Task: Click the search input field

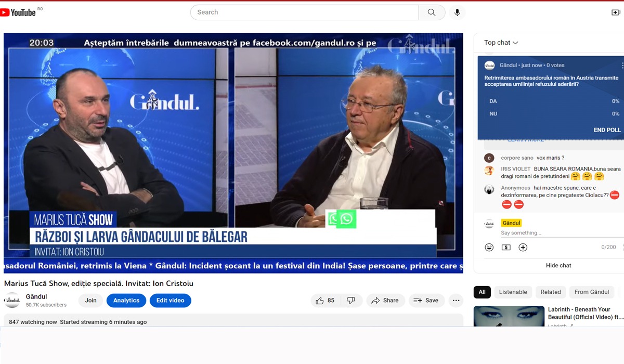Action: point(304,12)
